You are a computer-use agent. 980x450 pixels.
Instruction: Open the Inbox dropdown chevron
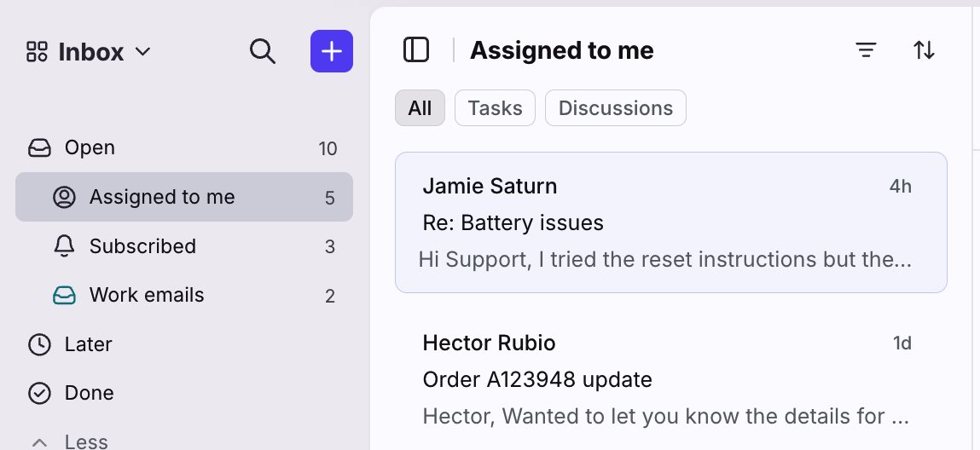point(143,52)
